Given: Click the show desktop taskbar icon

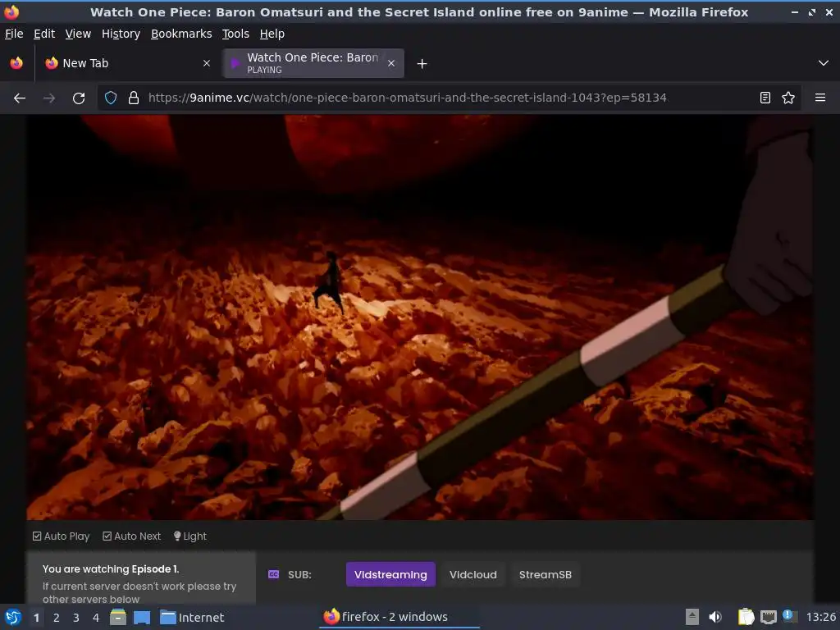Looking at the screenshot, I should [141, 617].
